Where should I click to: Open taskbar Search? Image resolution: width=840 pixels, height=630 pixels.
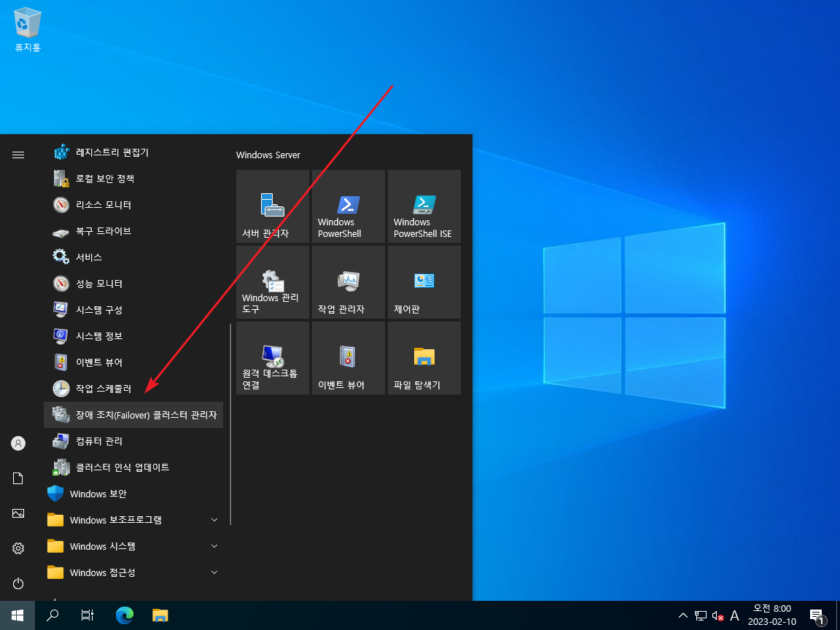pyautogui.click(x=52, y=615)
